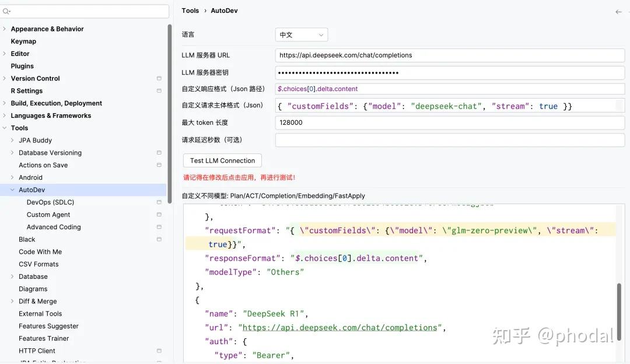Collapse the AutoDev node
Image resolution: width=630 pixels, height=364 pixels.
(x=12, y=190)
